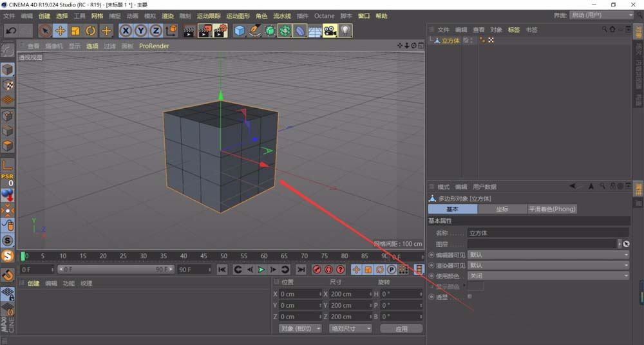Open the 标签 menu in object manager
Screen dimensions: 644x345
coord(514,30)
